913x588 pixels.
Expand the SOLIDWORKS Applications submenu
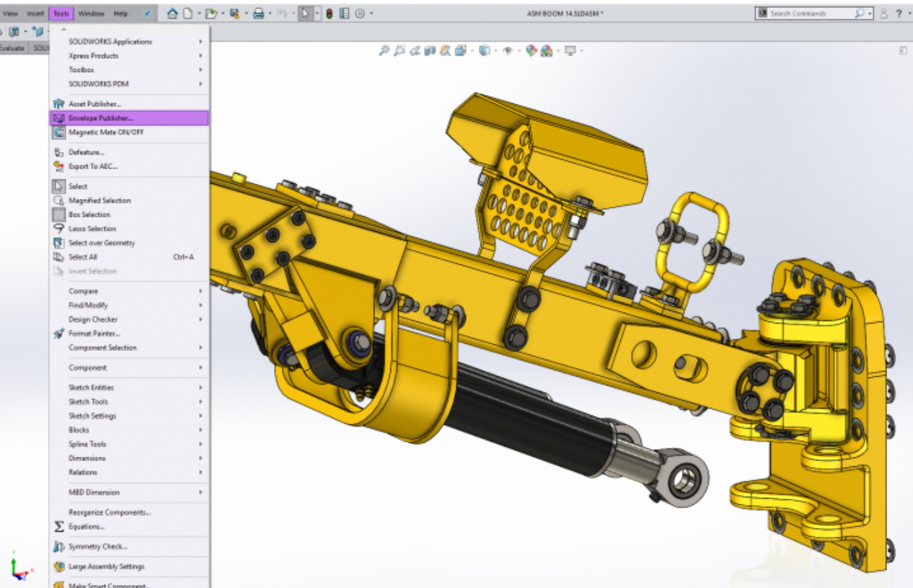pos(110,42)
